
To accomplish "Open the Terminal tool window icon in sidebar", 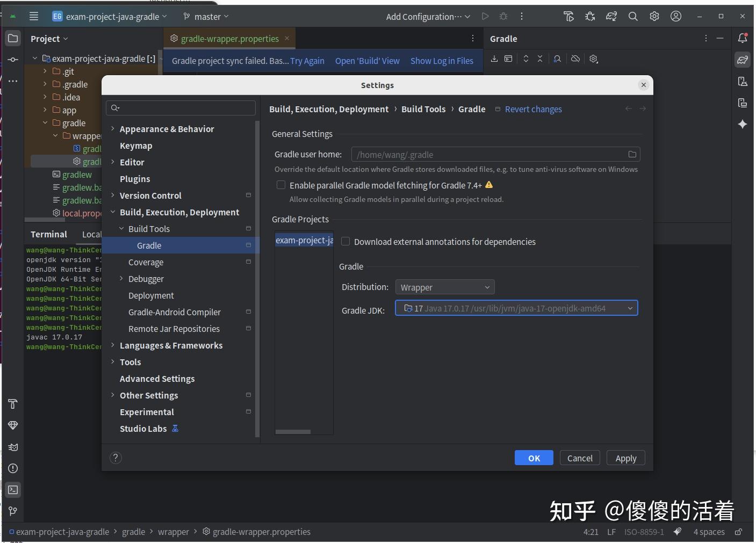I will pyautogui.click(x=13, y=490).
